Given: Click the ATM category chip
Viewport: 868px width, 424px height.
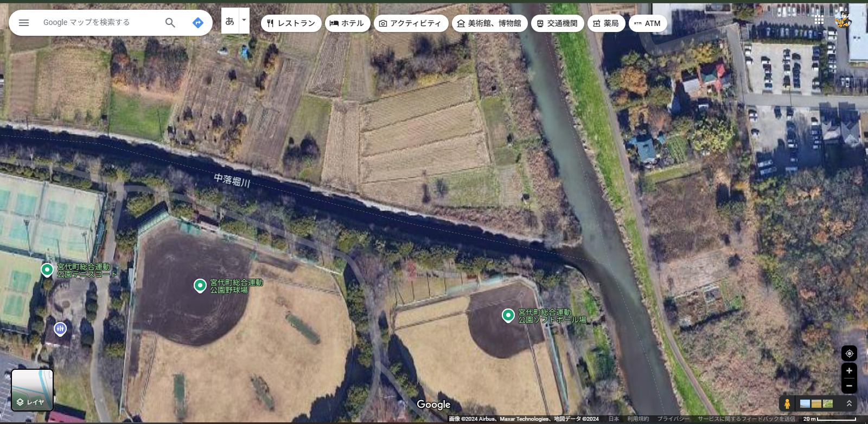Looking at the screenshot, I should point(648,23).
